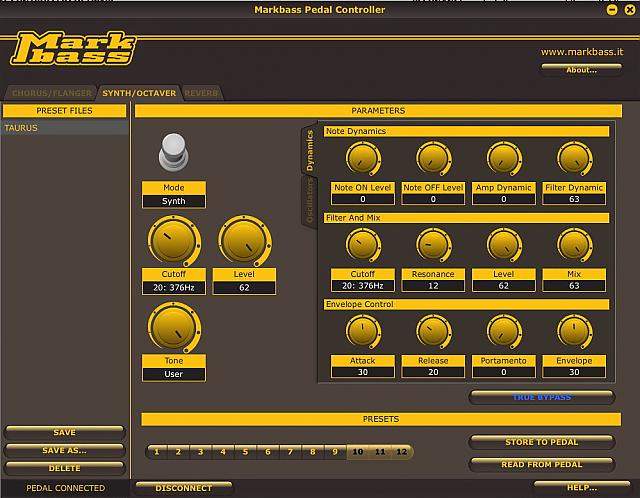Select preset slot 2
The image size is (640, 498).
click(178, 452)
